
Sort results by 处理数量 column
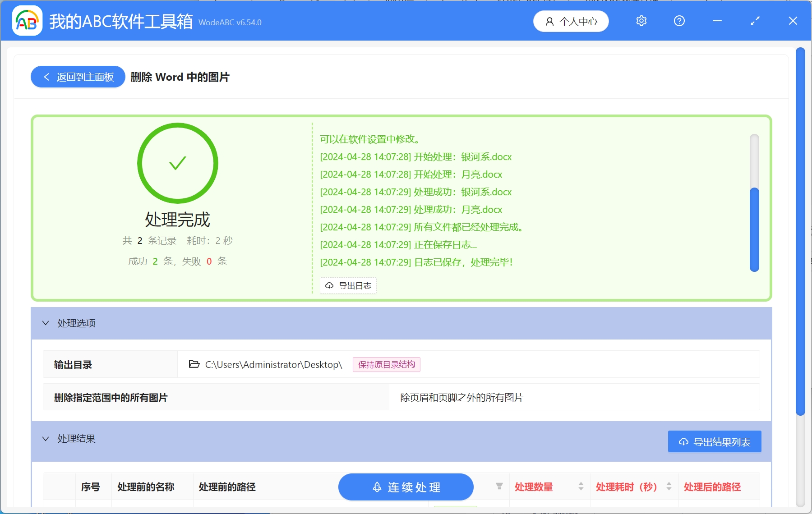[581, 487]
